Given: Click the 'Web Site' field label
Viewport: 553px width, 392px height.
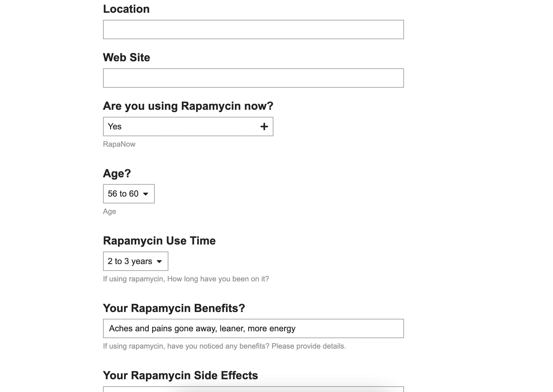Looking at the screenshot, I should pos(126,58).
